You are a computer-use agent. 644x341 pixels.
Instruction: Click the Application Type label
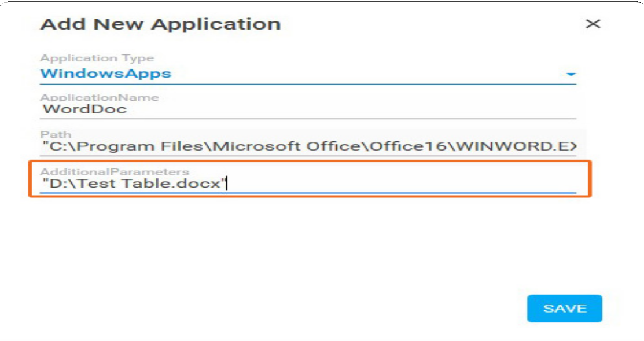pos(97,58)
